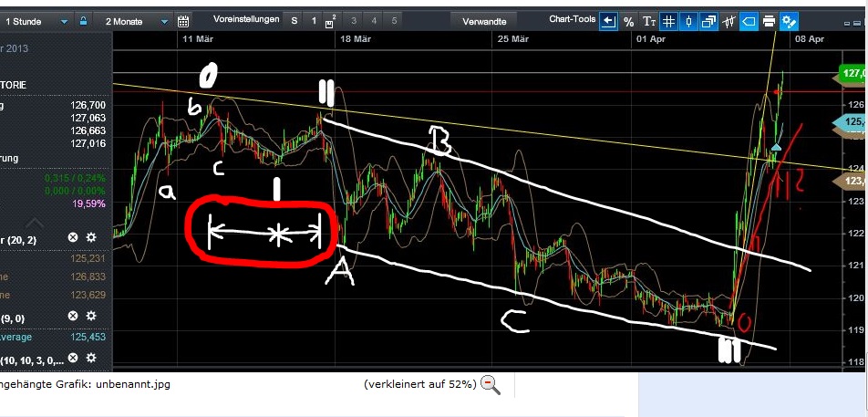868x417 pixels.
Task: Click the '18 Mär' date axis label
Action: click(355, 38)
